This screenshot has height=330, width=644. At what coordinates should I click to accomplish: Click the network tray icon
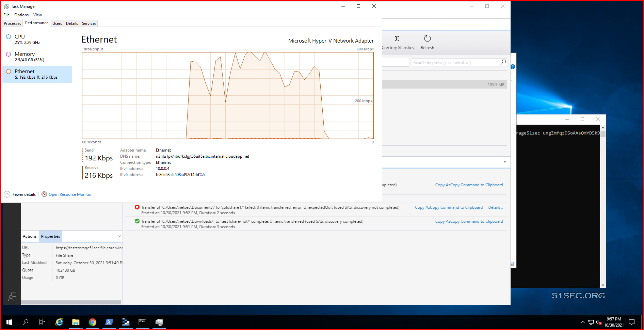point(591,322)
